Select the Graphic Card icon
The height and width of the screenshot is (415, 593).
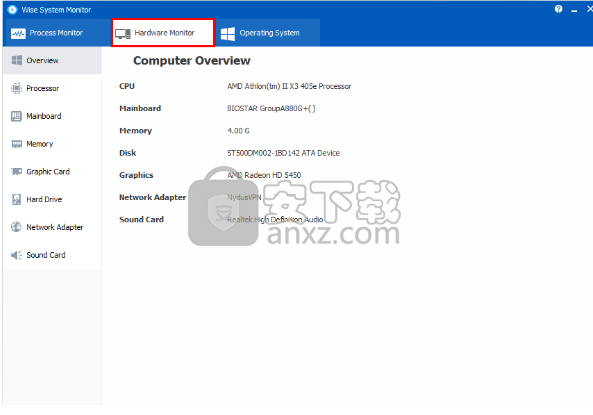tap(16, 171)
